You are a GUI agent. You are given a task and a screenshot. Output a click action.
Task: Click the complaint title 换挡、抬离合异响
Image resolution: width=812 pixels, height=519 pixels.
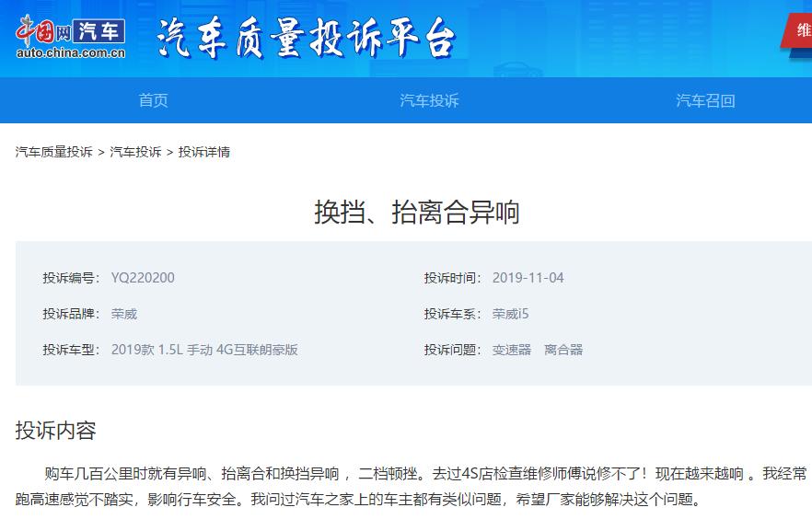417,213
